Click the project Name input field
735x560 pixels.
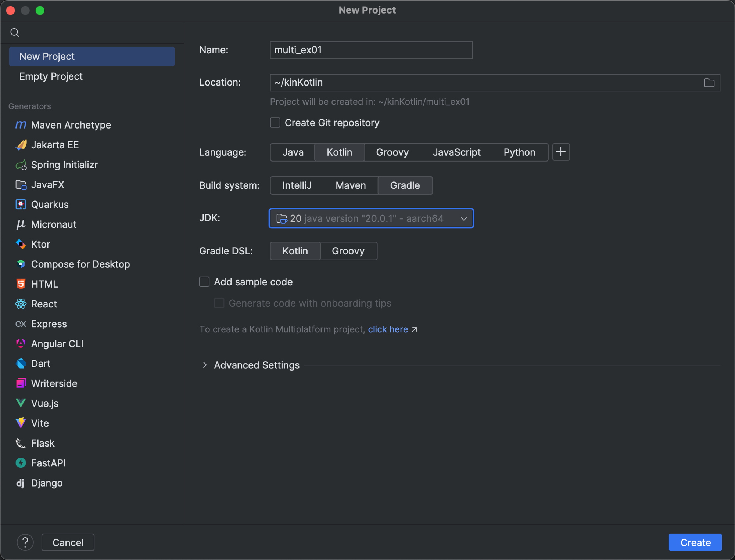[371, 50]
